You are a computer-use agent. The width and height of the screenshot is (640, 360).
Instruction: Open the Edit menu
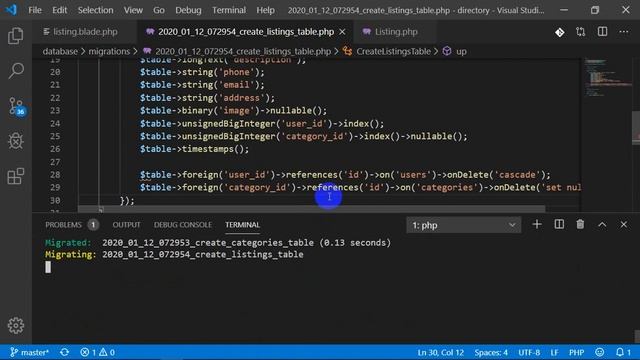(x=60, y=10)
